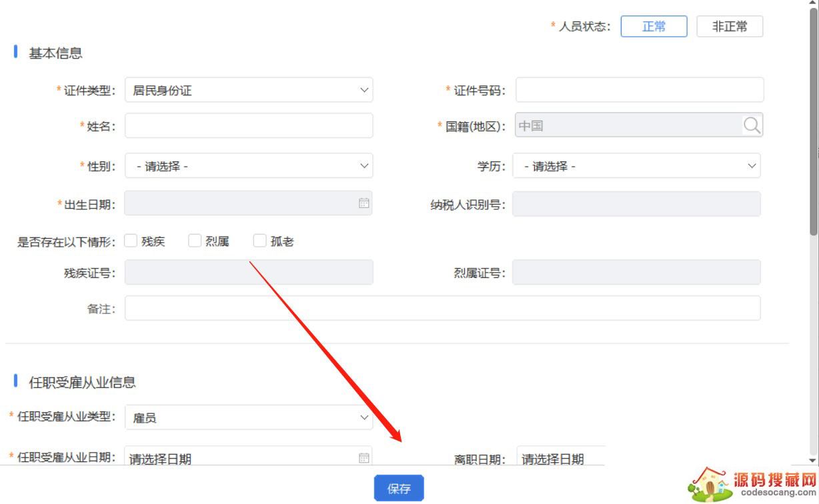This screenshot has height=504, width=819.
Task: Check the 烈属 checkbox
Action: coord(195,241)
